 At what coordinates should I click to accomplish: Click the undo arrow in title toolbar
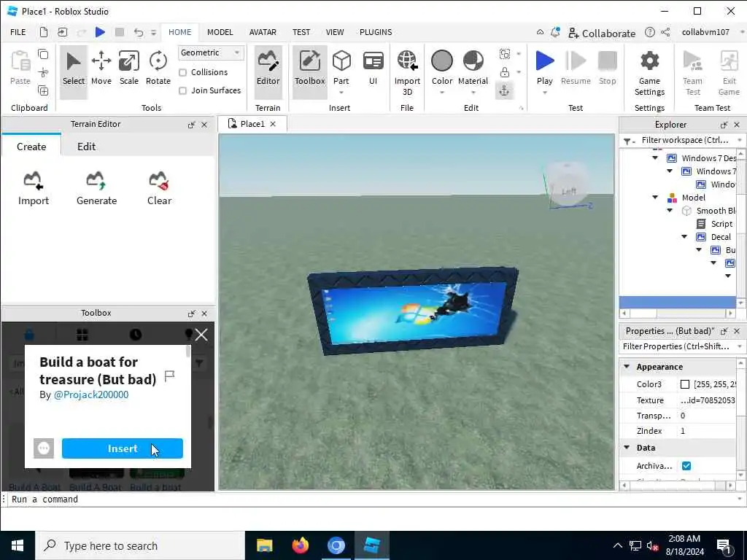pyautogui.click(x=138, y=32)
